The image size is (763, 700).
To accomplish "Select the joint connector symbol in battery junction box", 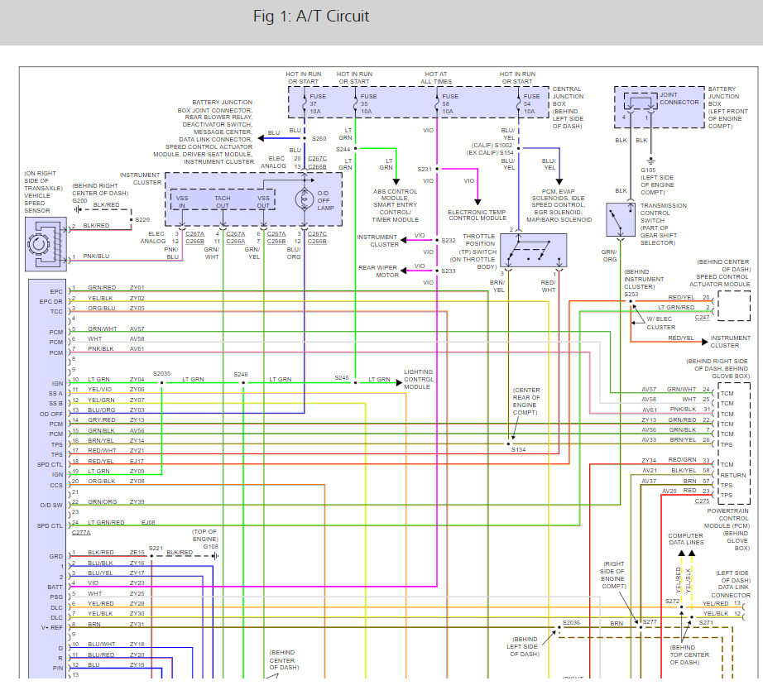I will 641,102.
